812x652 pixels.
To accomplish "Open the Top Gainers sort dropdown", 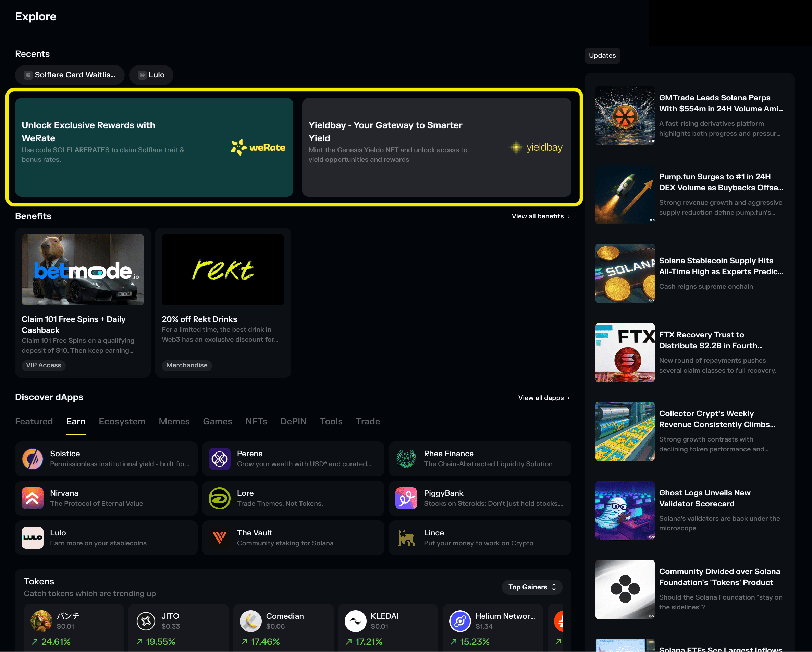I will (x=532, y=587).
